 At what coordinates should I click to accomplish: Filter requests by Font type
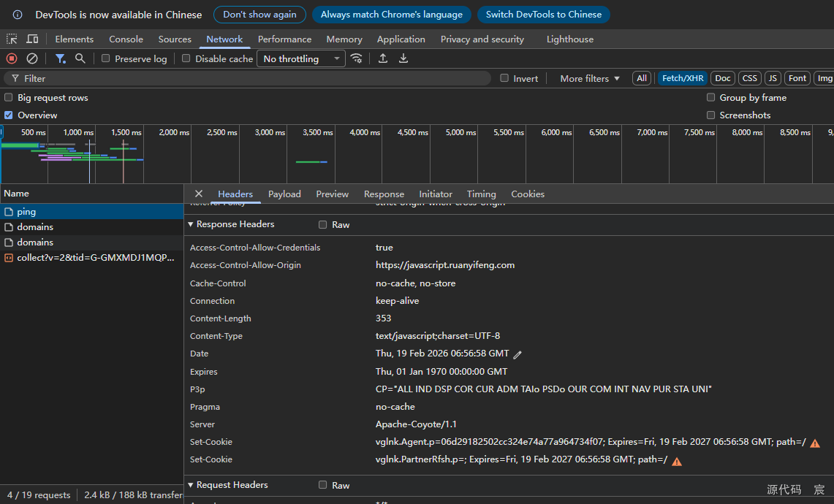pos(797,78)
